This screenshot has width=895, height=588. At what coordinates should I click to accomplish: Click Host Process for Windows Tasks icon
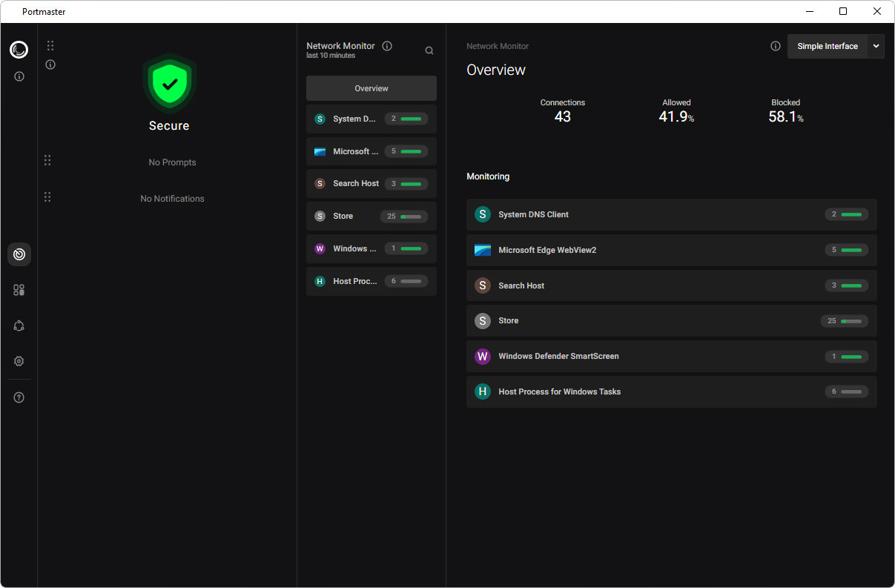click(483, 392)
